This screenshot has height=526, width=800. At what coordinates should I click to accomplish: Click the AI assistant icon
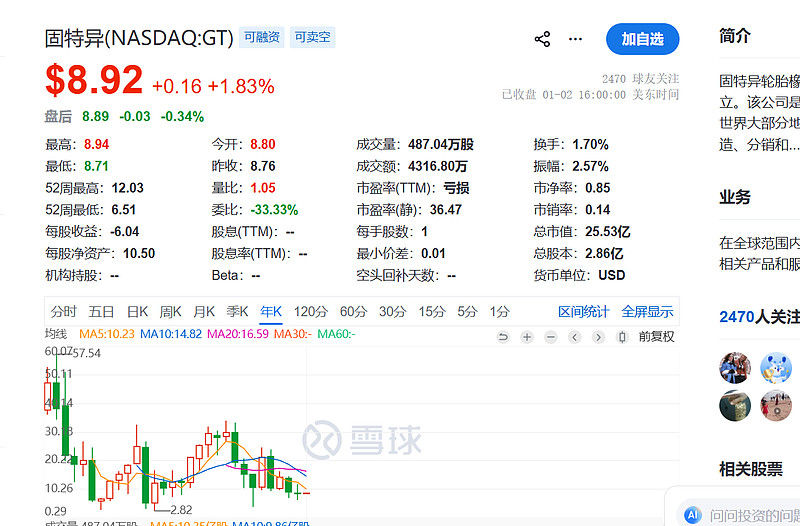click(x=692, y=515)
